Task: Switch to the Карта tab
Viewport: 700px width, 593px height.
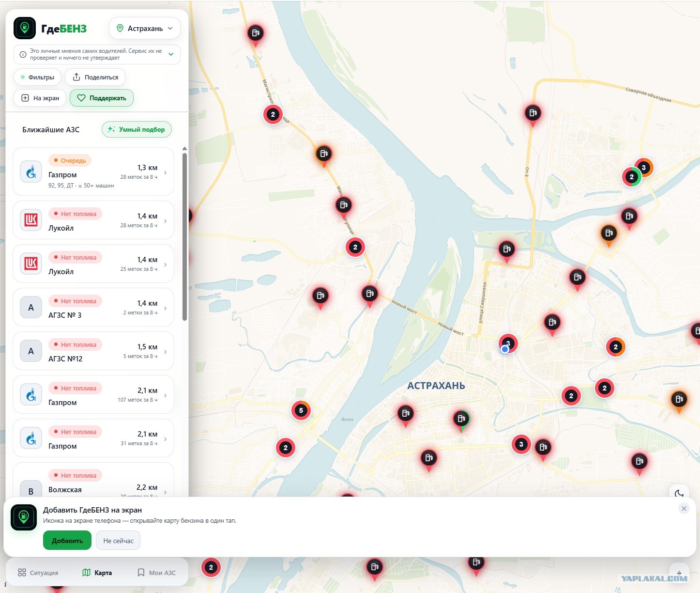Action: click(97, 573)
